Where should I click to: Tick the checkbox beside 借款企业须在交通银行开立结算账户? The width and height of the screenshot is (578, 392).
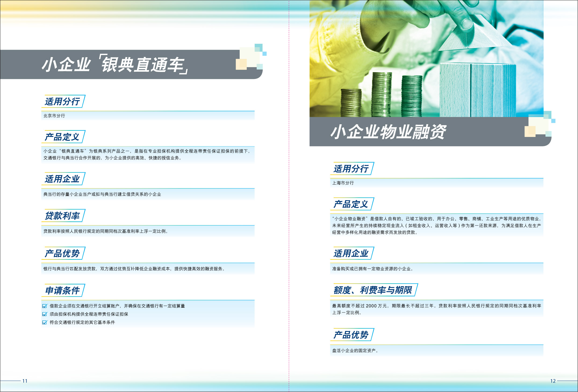pyautogui.click(x=45, y=306)
